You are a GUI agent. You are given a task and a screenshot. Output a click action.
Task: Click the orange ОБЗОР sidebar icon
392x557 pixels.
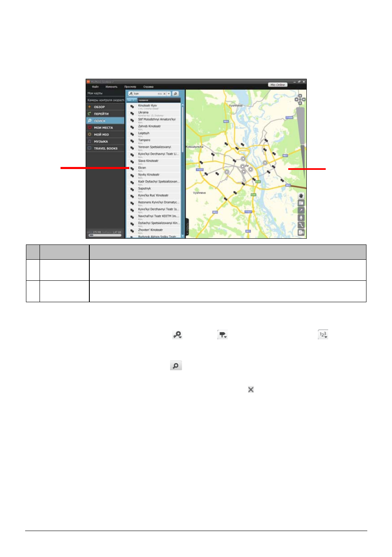[x=89, y=107]
